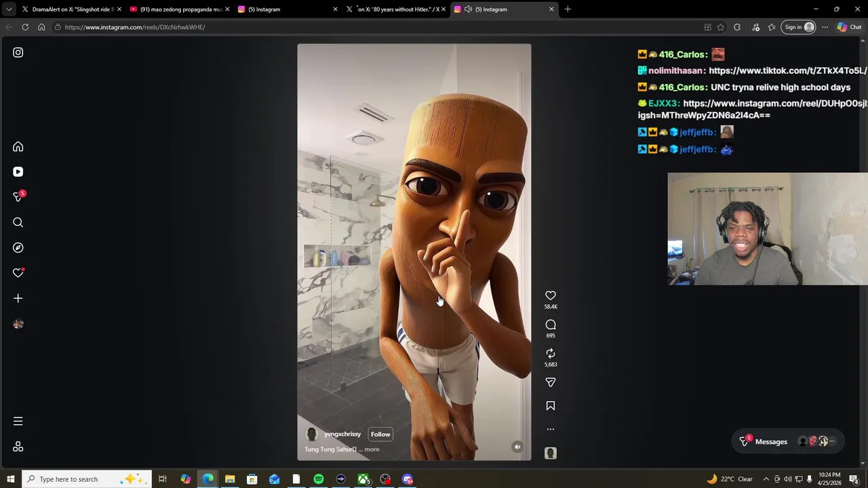Open the Windows Start menu
868x488 pixels.
point(10,479)
